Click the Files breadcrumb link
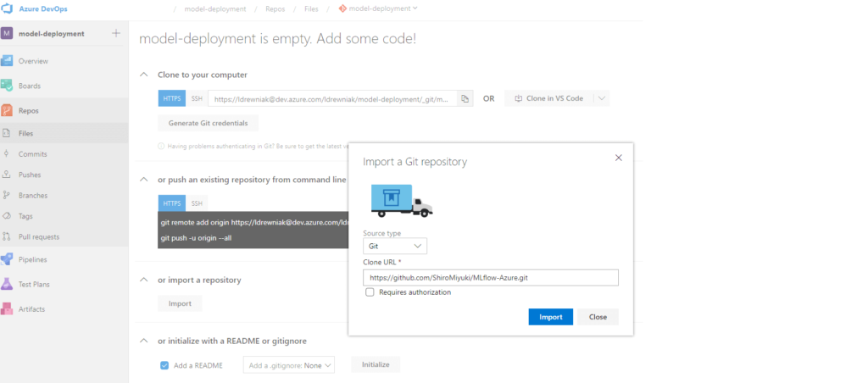This screenshot has width=868, height=383. [313, 8]
